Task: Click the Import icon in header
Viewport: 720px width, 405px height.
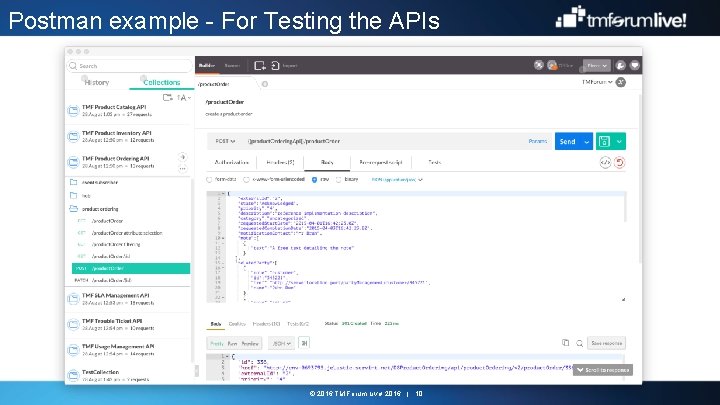Action: [275, 66]
